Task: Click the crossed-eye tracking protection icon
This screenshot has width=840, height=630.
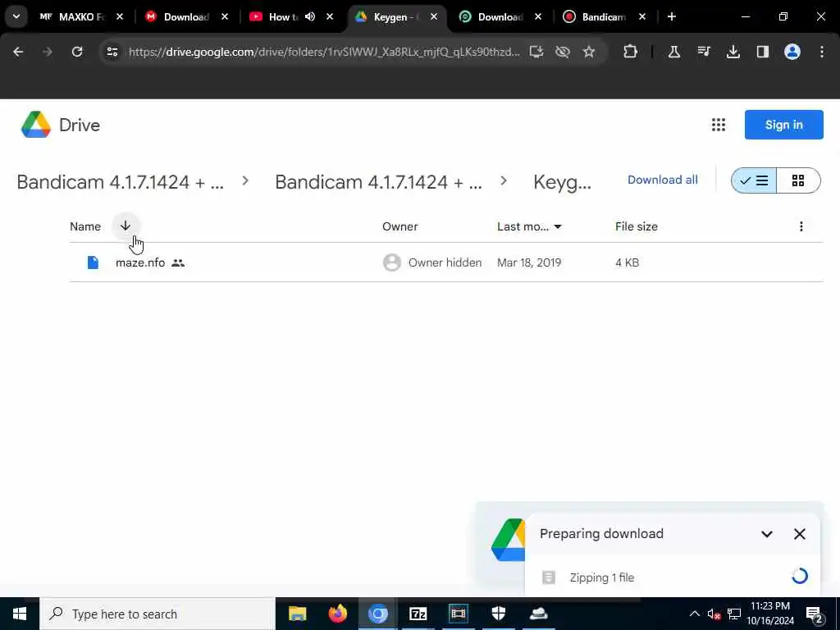Action: 563,52
